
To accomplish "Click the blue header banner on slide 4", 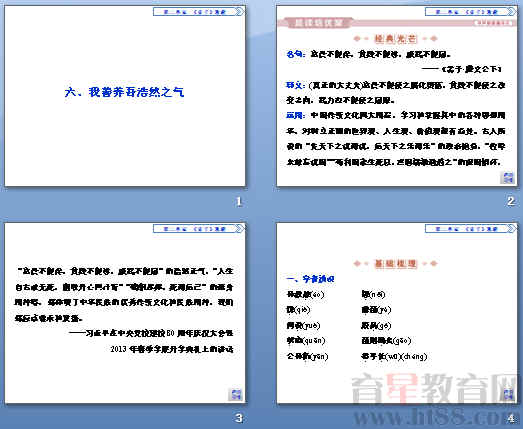I will click(x=470, y=229).
